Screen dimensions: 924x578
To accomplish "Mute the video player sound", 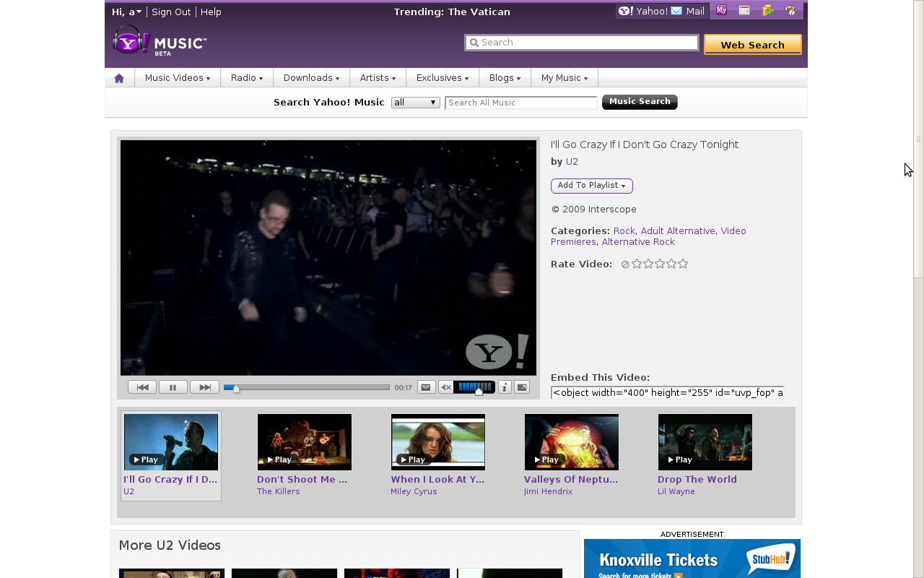I will tap(446, 387).
